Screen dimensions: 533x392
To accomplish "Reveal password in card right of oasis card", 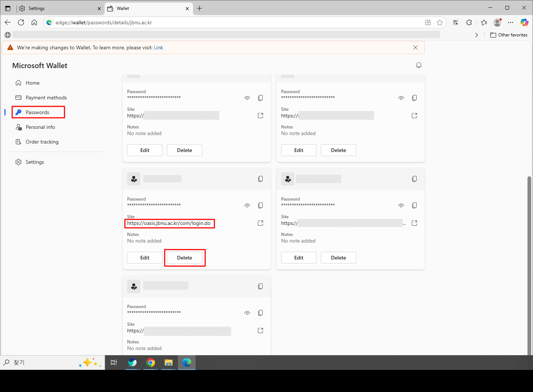I will click(401, 205).
